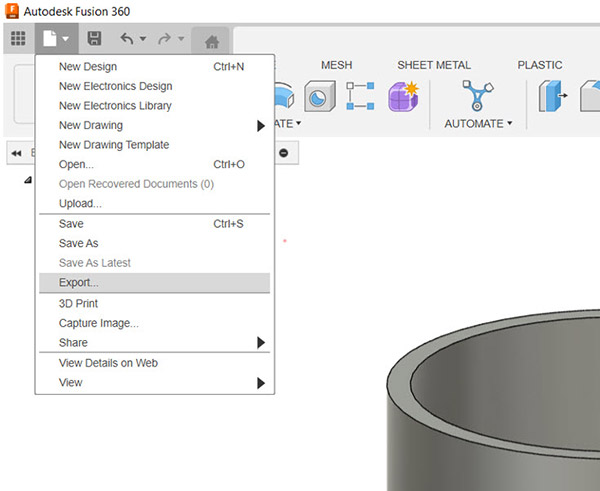Expand the Share submenu
The height and width of the screenshot is (491, 600).
pyautogui.click(x=261, y=342)
